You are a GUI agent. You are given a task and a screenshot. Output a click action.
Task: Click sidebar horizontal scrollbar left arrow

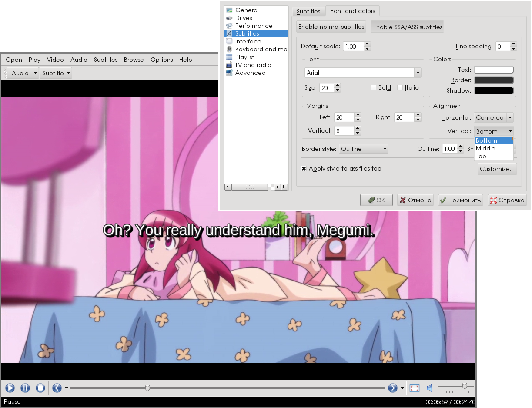tap(228, 187)
